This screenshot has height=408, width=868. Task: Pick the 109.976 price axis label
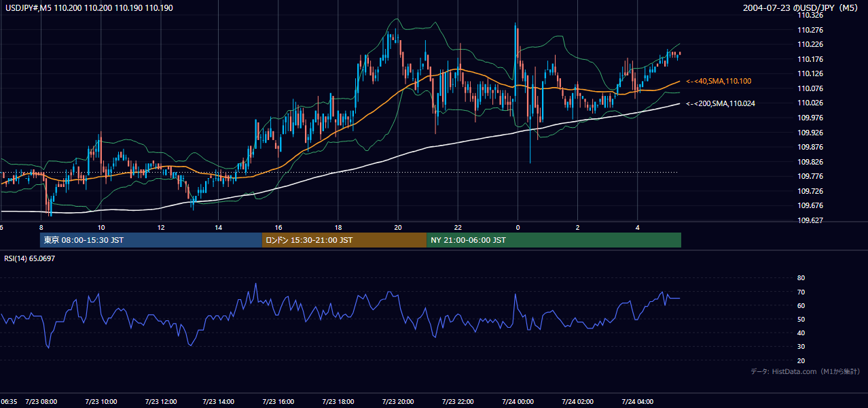click(810, 118)
